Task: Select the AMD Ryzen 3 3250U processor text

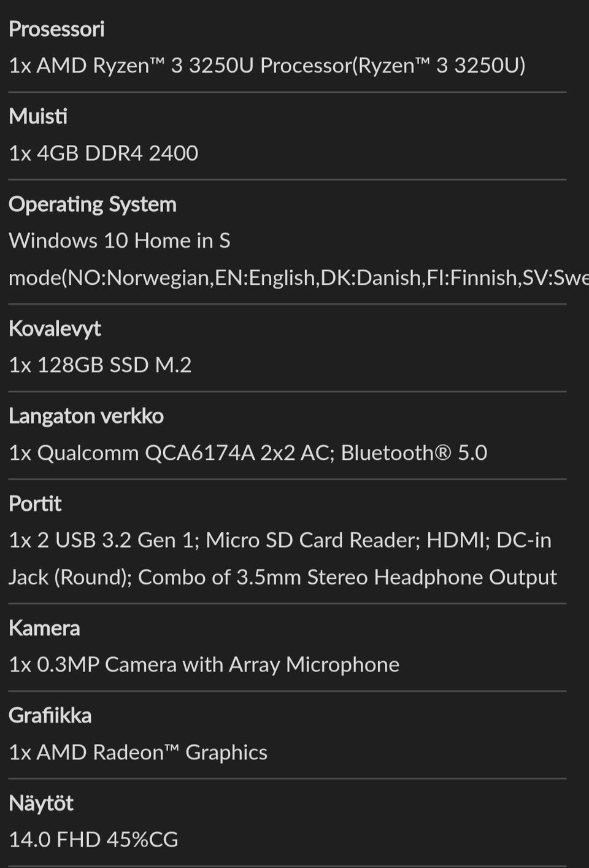Action: (267, 65)
